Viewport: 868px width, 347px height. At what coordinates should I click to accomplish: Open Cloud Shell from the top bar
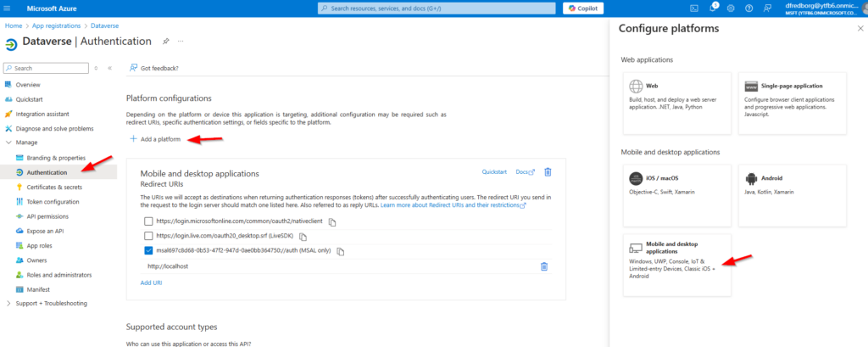pyautogui.click(x=694, y=8)
